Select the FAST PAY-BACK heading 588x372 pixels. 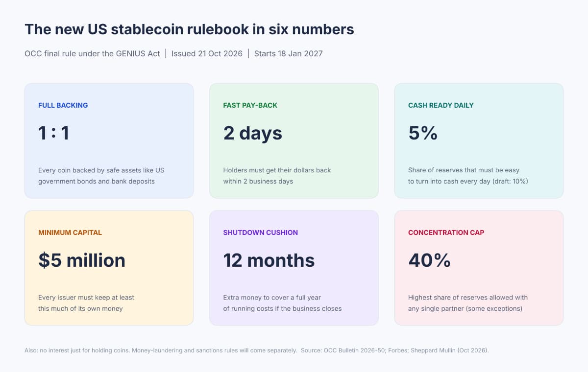click(250, 105)
